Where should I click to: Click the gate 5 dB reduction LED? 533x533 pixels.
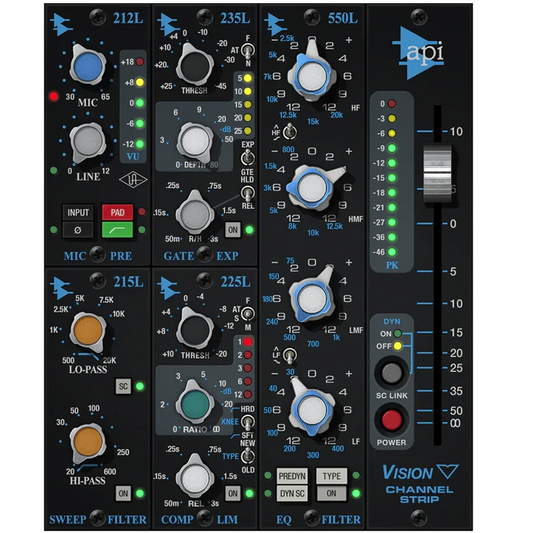(x=247, y=78)
